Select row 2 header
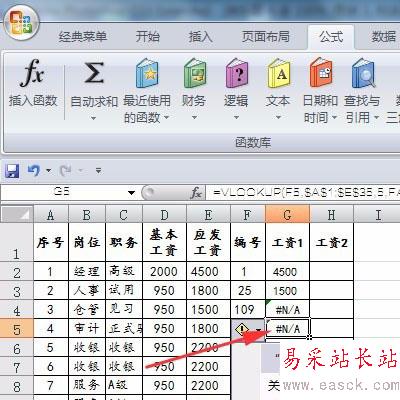The height and width of the screenshot is (400, 400). tap(17, 272)
